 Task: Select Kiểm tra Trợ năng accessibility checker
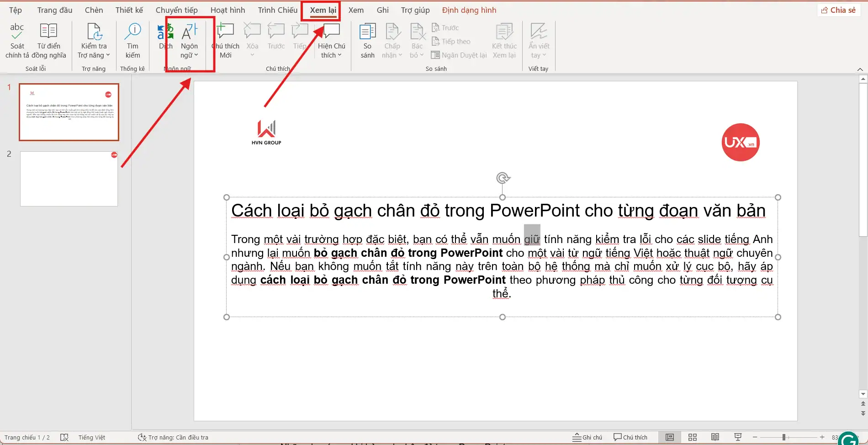click(x=93, y=40)
